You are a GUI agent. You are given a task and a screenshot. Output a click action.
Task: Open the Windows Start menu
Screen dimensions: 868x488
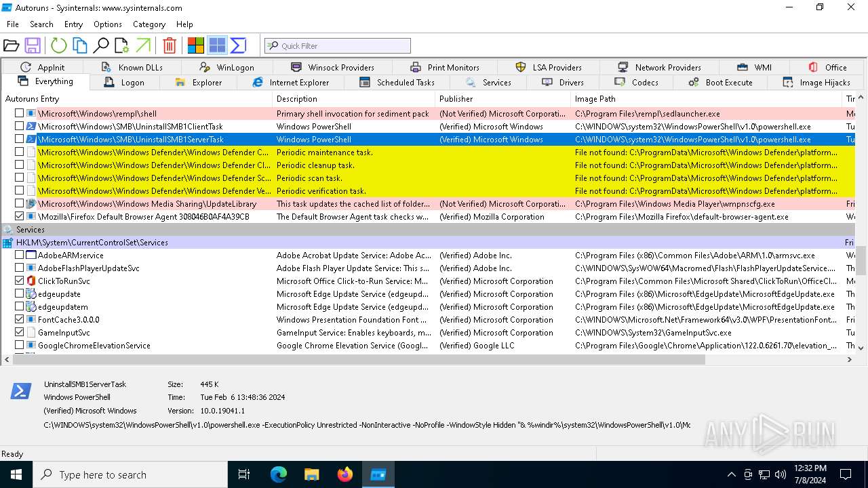(x=16, y=474)
